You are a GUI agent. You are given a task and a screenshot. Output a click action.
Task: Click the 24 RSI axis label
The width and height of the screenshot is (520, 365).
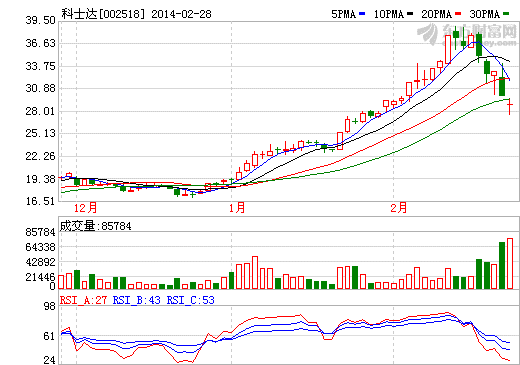click(x=50, y=360)
